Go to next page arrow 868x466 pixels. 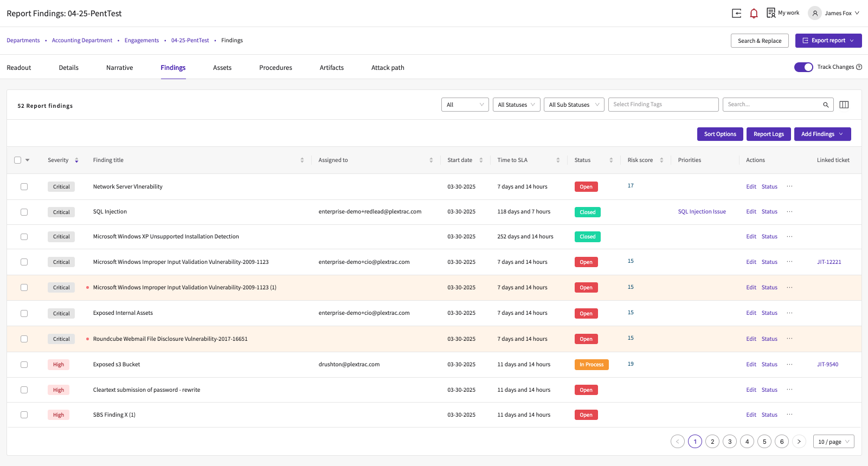click(799, 442)
